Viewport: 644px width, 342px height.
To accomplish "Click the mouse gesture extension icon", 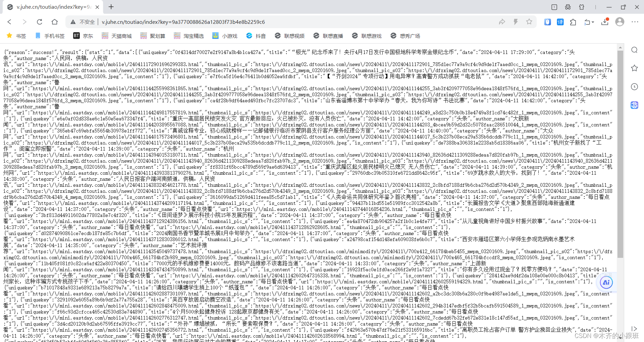I will point(547,22).
